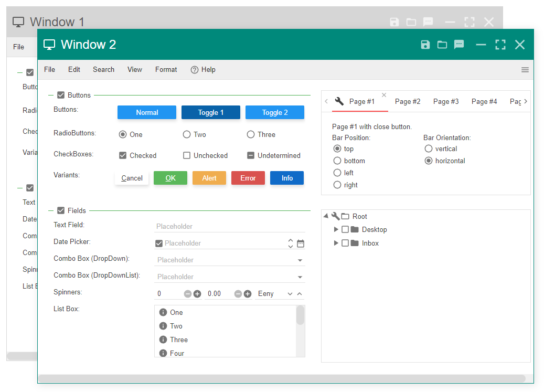Click the open folder icon in Window 2 title bar
The height and width of the screenshot is (392, 544).
coord(442,45)
